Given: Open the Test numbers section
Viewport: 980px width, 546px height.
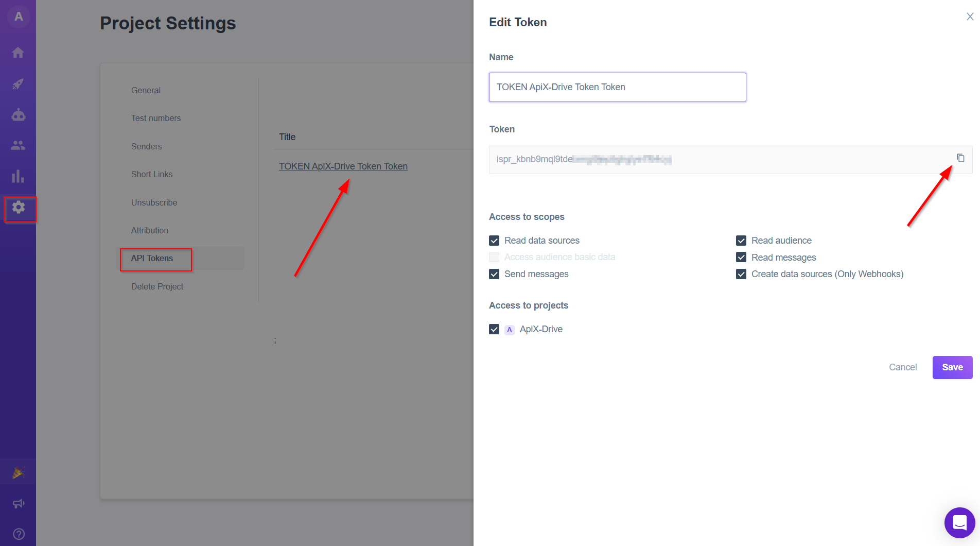Looking at the screenshot, I should coord(156,118).
